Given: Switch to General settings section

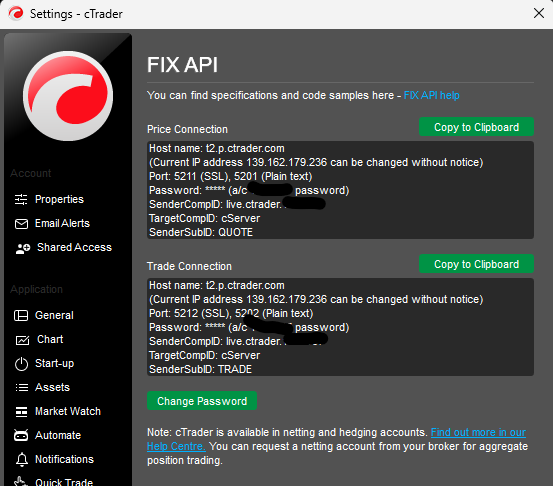Looking at the screenshot, I should [54, 315].
